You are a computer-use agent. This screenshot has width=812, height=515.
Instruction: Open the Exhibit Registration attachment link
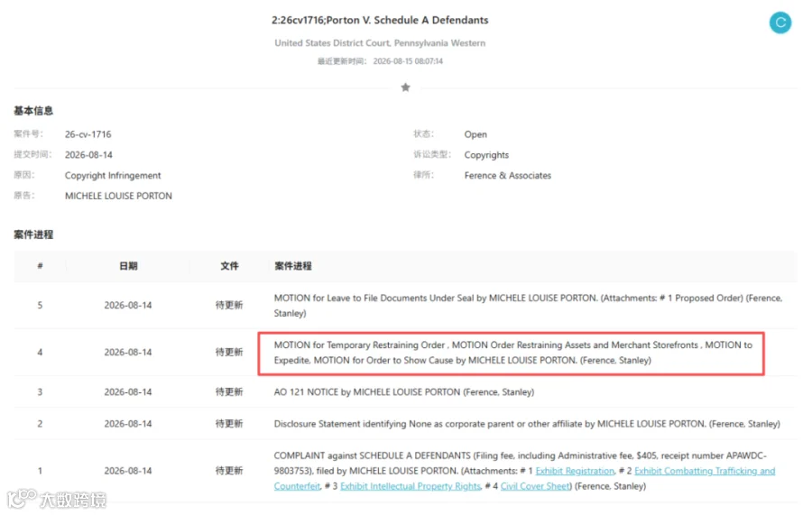575,471
